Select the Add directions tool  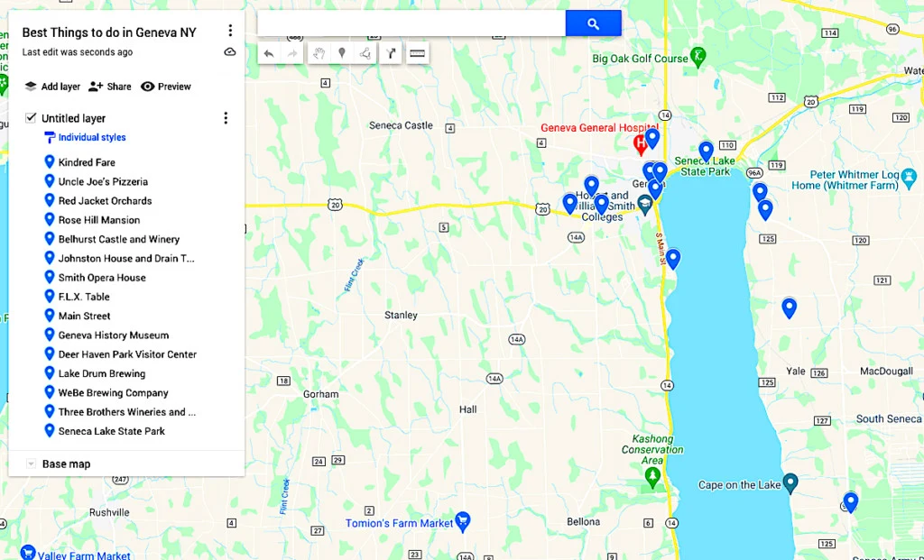391,53
